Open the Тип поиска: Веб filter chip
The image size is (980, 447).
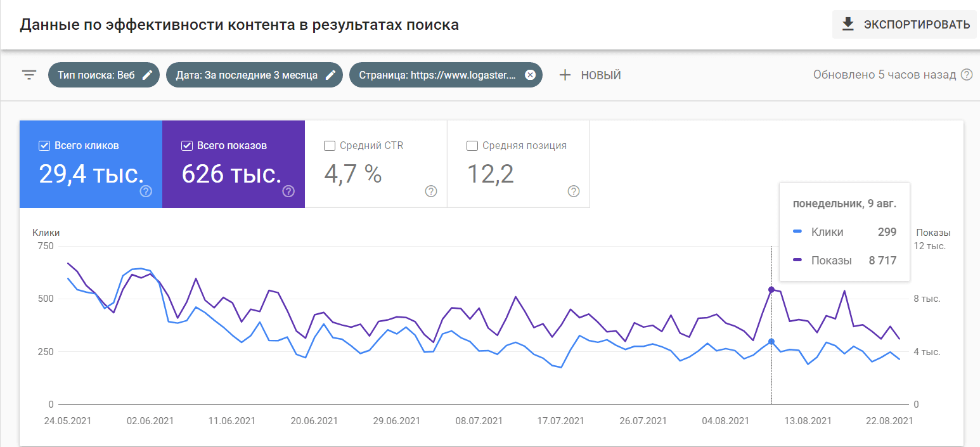click(104, 75)
